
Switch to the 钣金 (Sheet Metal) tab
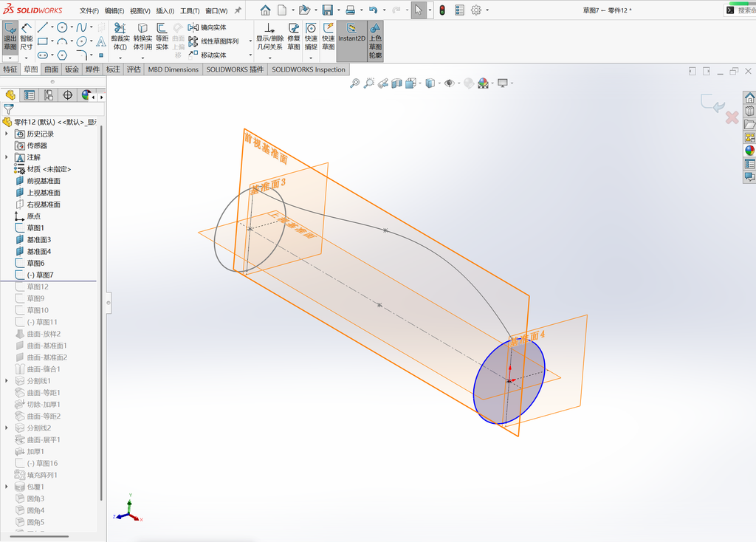[x=72, y=69]
